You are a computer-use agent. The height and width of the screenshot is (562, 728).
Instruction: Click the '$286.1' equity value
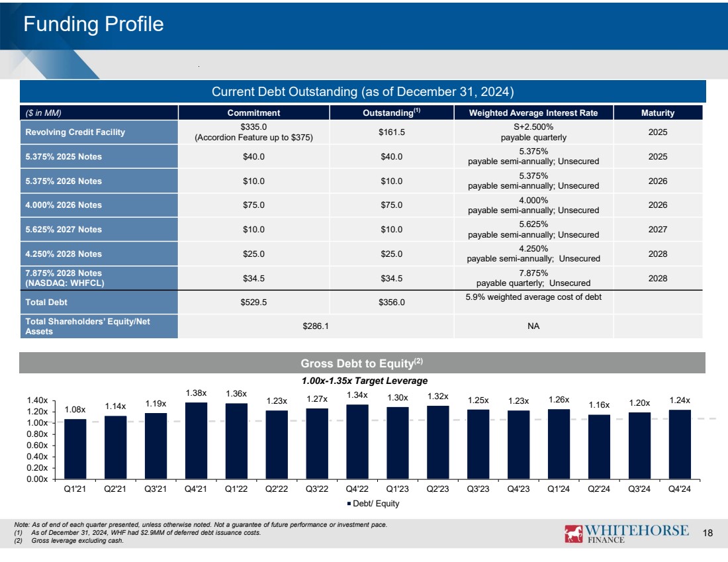[x=316, y=326]
